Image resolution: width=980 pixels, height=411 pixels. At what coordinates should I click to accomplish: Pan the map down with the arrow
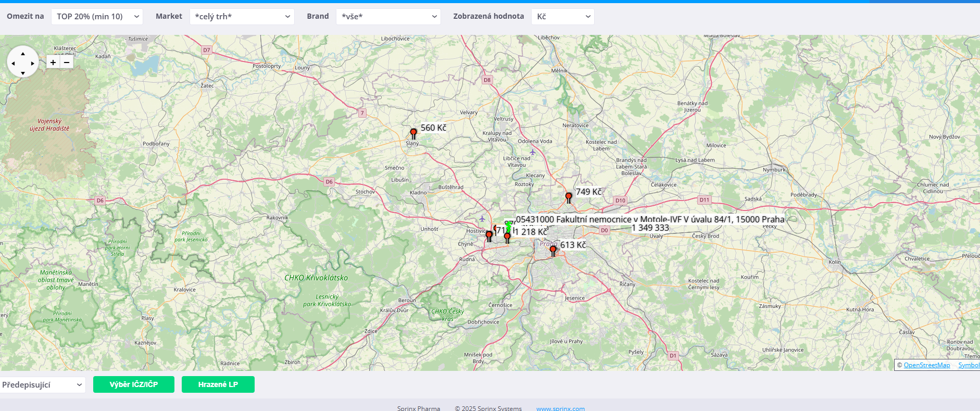[23, 73]
